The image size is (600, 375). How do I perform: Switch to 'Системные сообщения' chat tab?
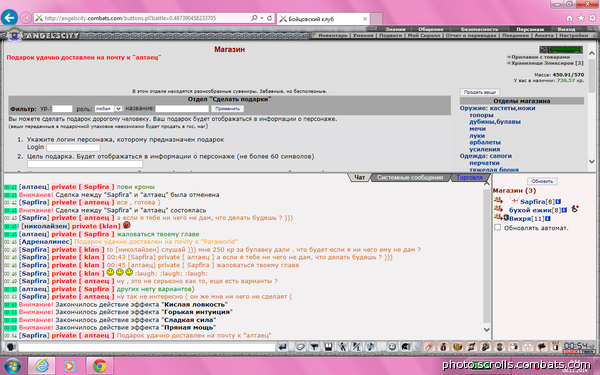tap(410, 178)
